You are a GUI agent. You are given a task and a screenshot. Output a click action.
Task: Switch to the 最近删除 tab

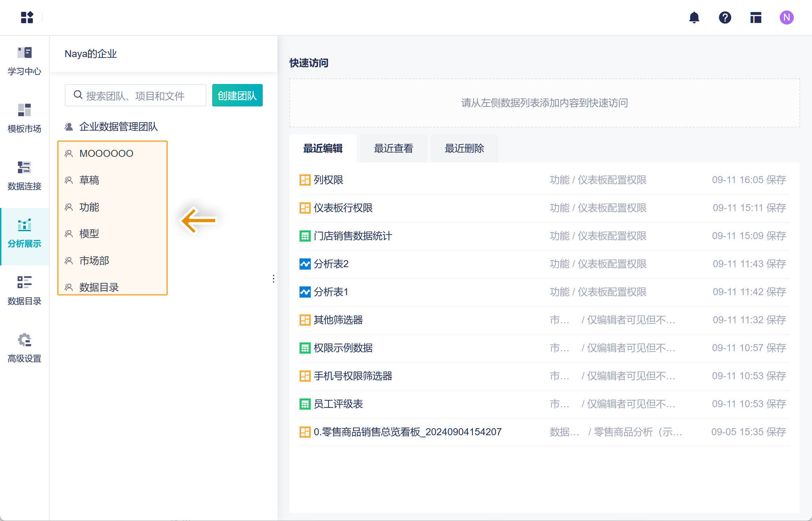tap(464, 148)
